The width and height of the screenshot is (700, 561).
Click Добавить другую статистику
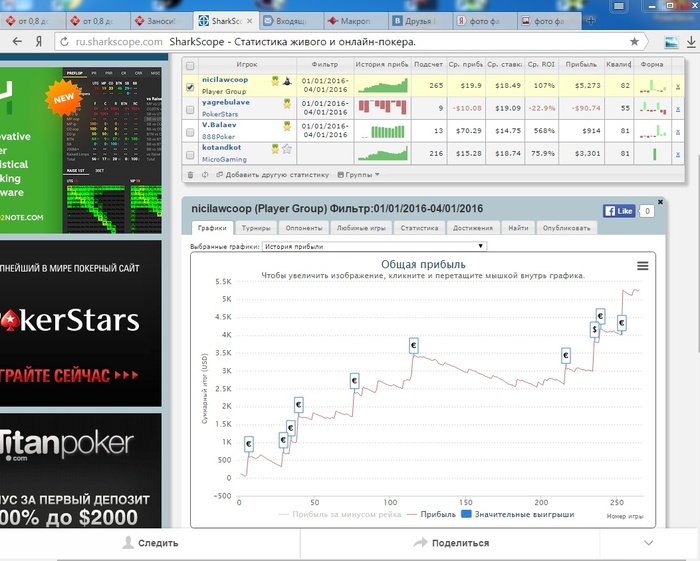(x=272, y=175)
